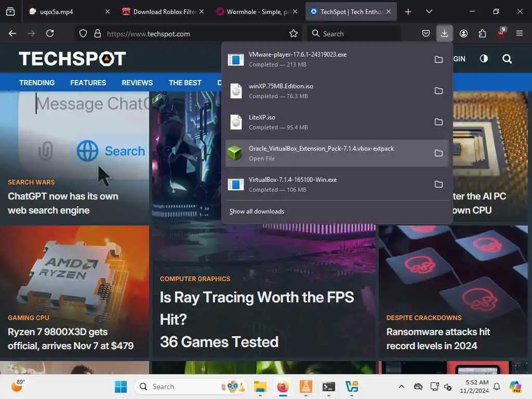Image resolution: width=532 pixels, height=399 pixels.
Task: Open the Firefox account icon
Action: pos(463,33)
